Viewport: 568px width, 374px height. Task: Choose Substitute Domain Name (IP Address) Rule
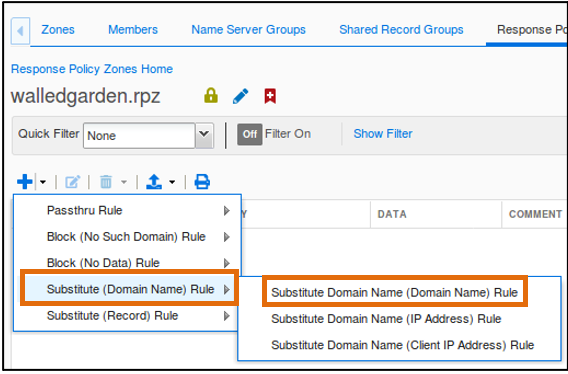pyautogui.click(x=386, y=319)
